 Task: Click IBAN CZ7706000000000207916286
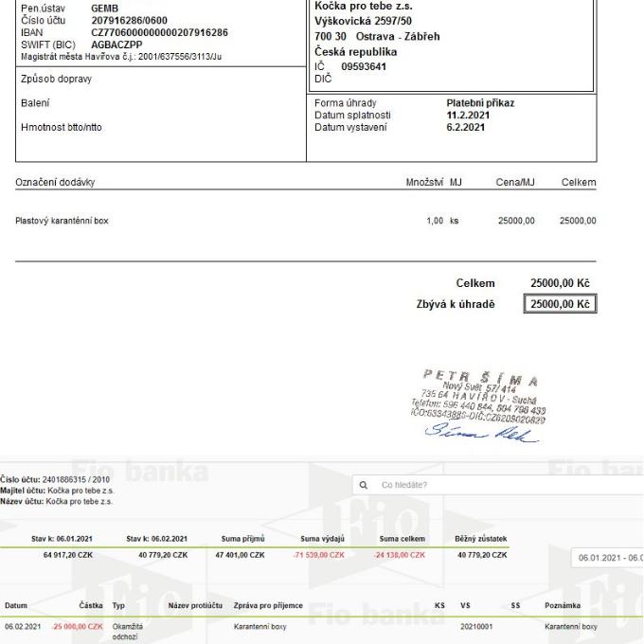(x=159, y=32)
